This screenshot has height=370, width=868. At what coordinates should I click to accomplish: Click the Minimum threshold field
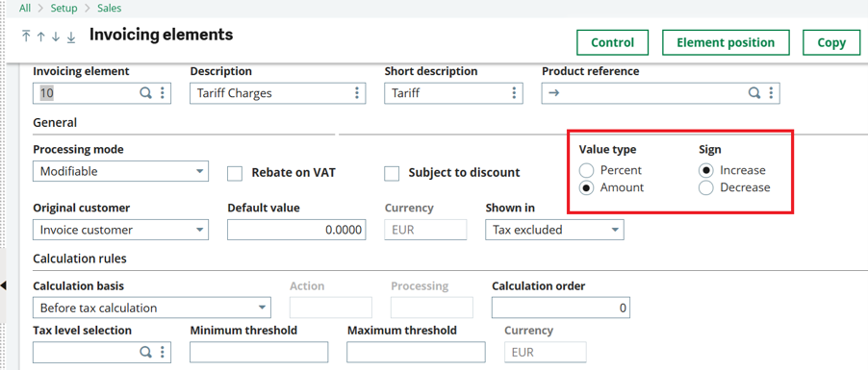coord(259,352)
